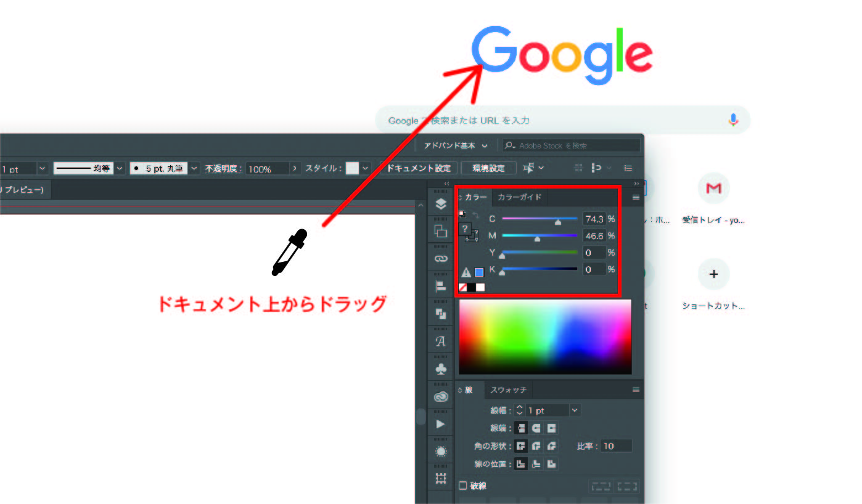
Task: Click the C cyan slider track
Action: click(540, 218)
